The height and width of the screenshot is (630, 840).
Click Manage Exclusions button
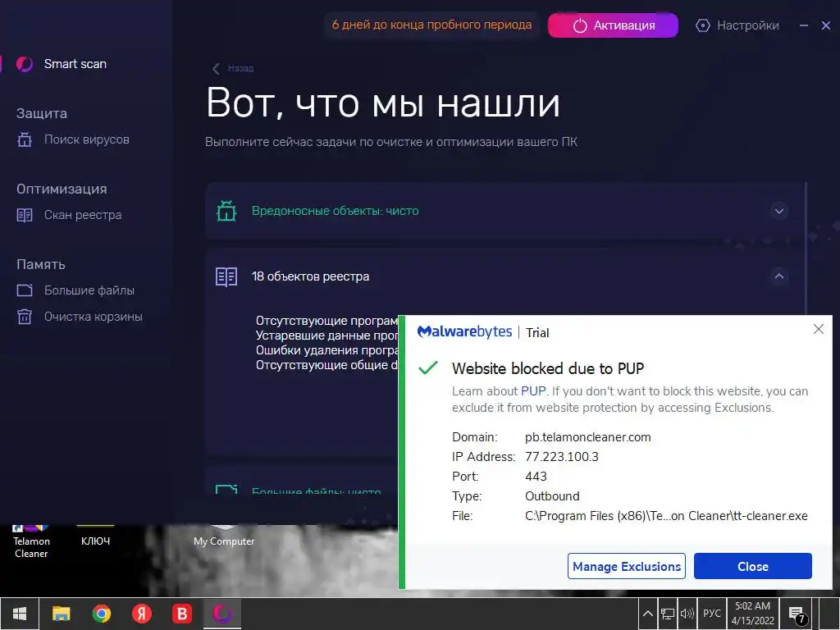(626, 566)
